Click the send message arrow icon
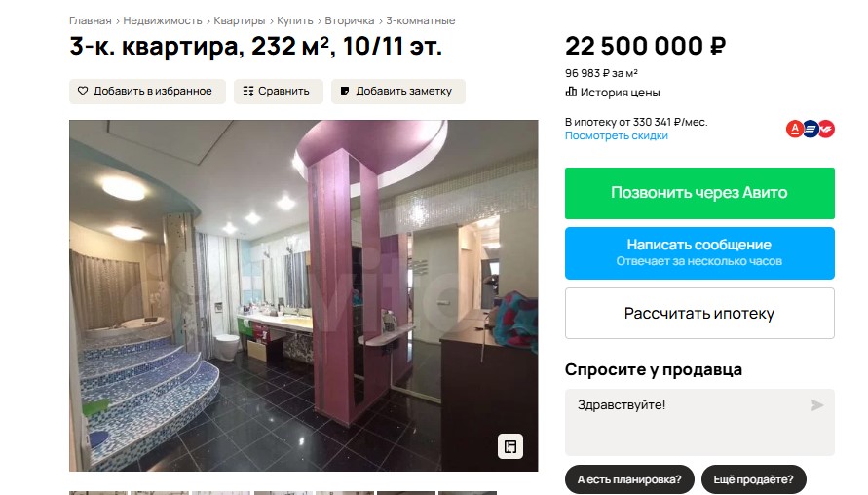The height and width of the screenshot is (495, 868). (x=817, y=405)
